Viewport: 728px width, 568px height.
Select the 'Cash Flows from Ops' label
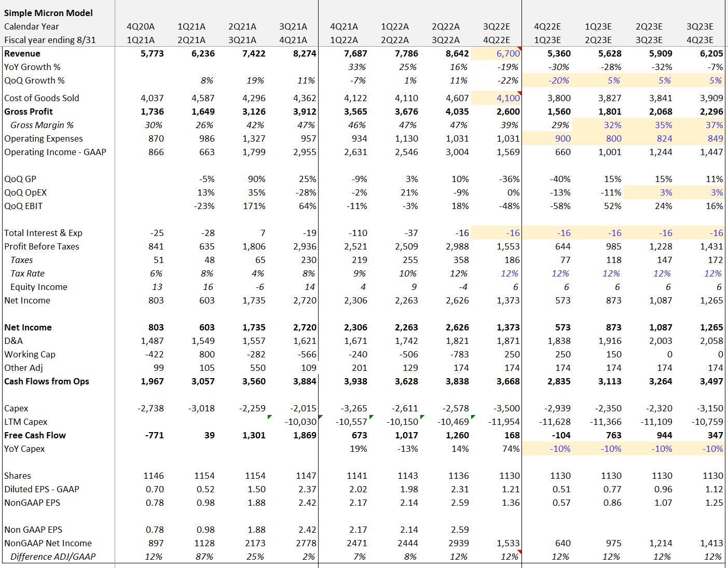click(47, 381)
